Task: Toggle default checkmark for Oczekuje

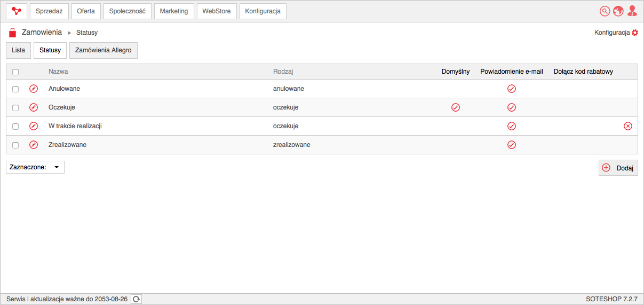Action: [x=456, y=107]
